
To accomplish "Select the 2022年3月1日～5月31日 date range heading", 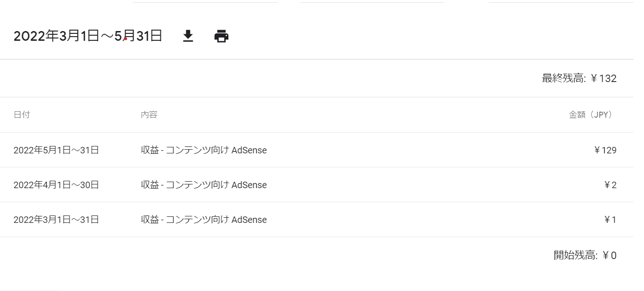I will pos(88,36).
